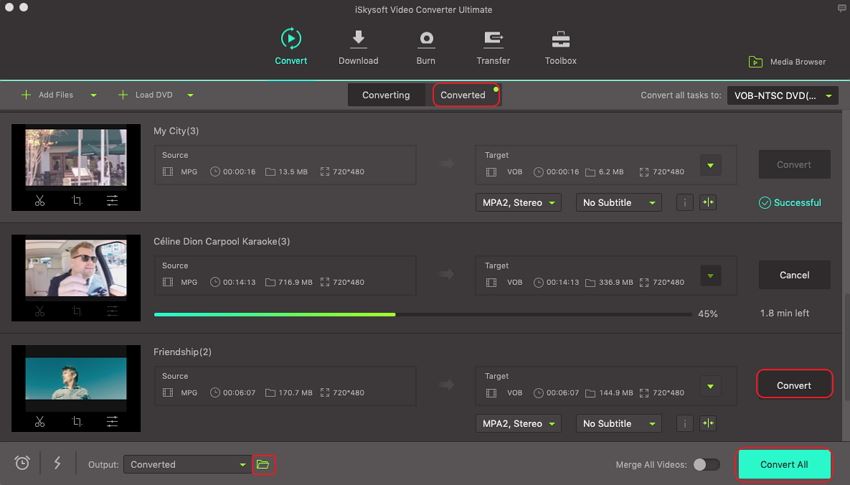Click the schedule alarm clock icon
850x485 pixels.
pos(22,463)
